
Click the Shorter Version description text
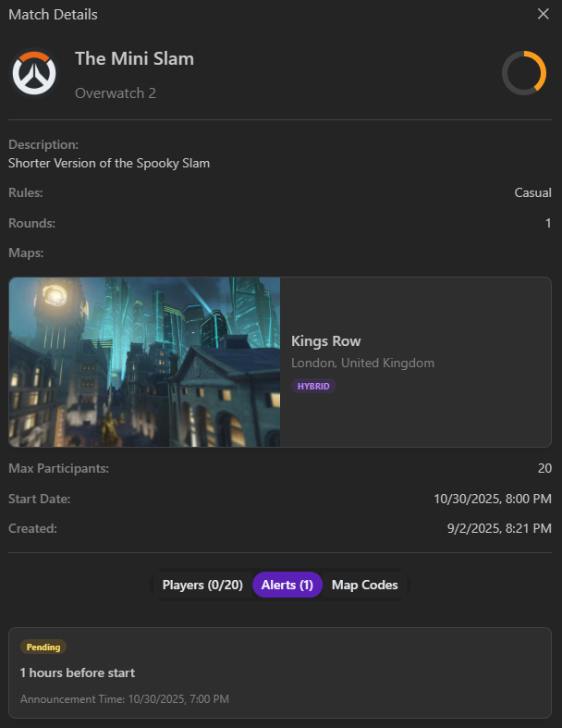[x=109, y=164]
